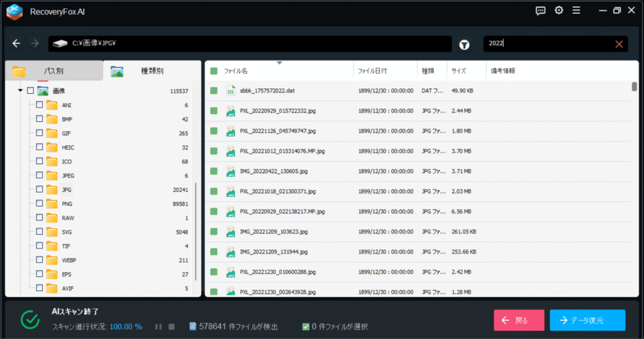Click the WEBP folder icon
Screen dimensions: 644x339
click(52, 260)
